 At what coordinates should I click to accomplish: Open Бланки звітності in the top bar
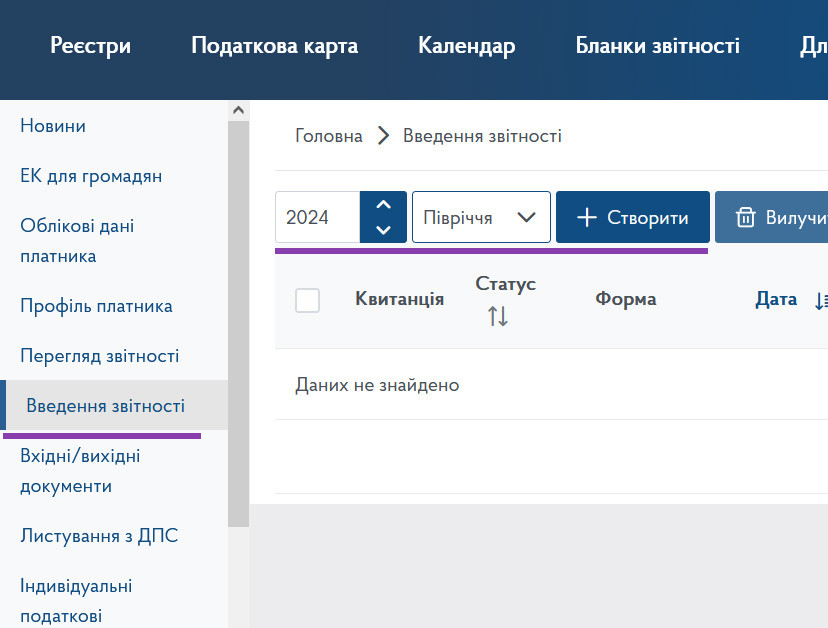pyautogui.click(x=657, y=46)
